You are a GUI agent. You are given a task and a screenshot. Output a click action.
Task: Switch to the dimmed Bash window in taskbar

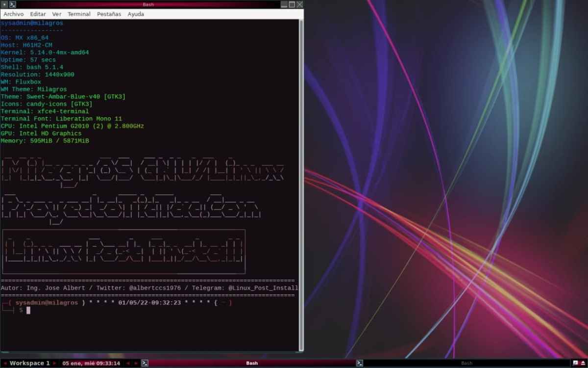[465, 363]
